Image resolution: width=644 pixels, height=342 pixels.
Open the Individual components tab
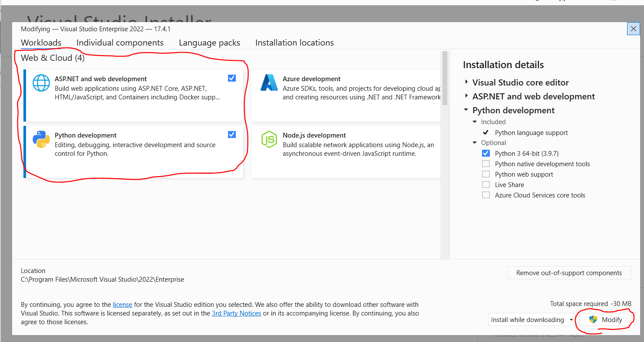pyautogui.click(x=120, y=43)
